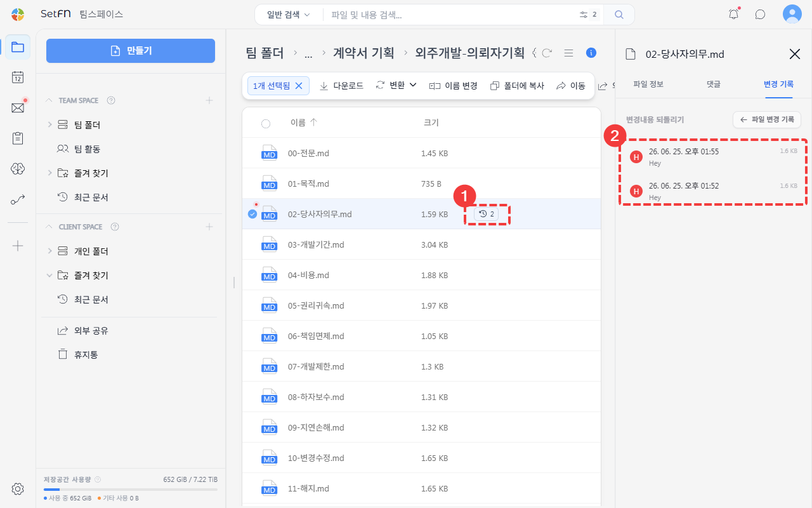The height and width of the screenshot is (508, 812).
Task: Go to 계약서 기획 breadcrumb
Action: [x=363, y=53]
